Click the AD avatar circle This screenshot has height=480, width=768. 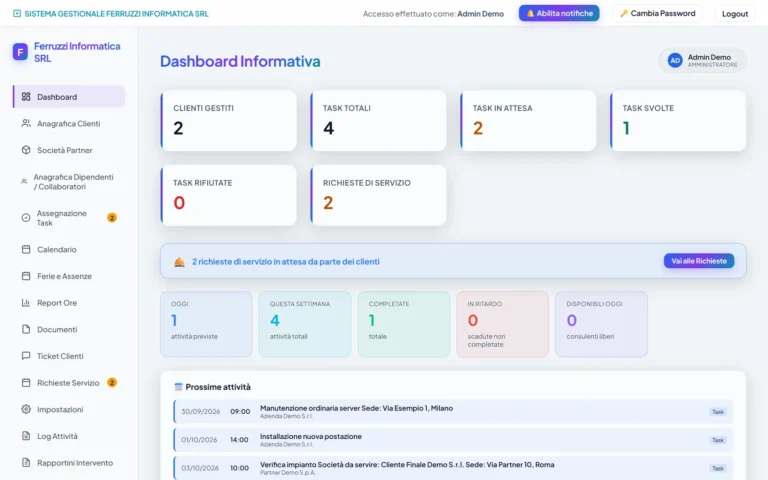coord(675,60)
